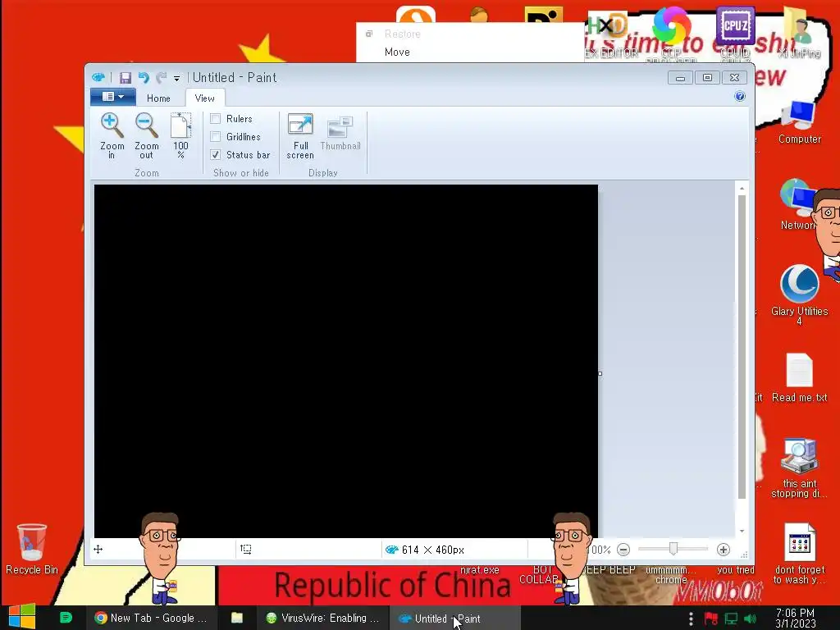Screen dimensions: 840x630
Task: Click the Redo arrow in Paint
Action: [161, 78]
